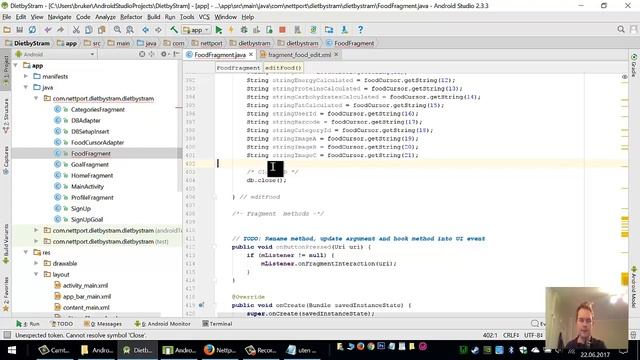Click the green Run app button
Screen dimensions: 640x360
[x=219, y=30]
